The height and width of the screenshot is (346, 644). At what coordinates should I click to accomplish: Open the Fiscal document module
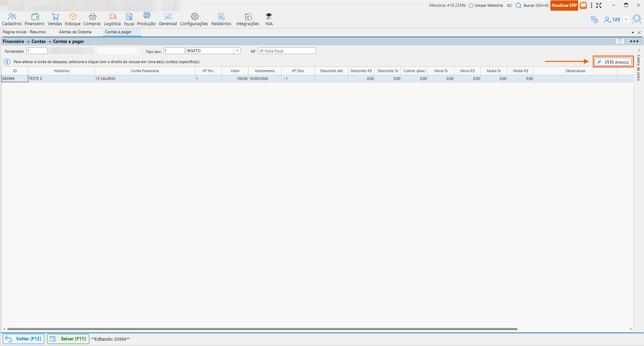pos(129,19)
